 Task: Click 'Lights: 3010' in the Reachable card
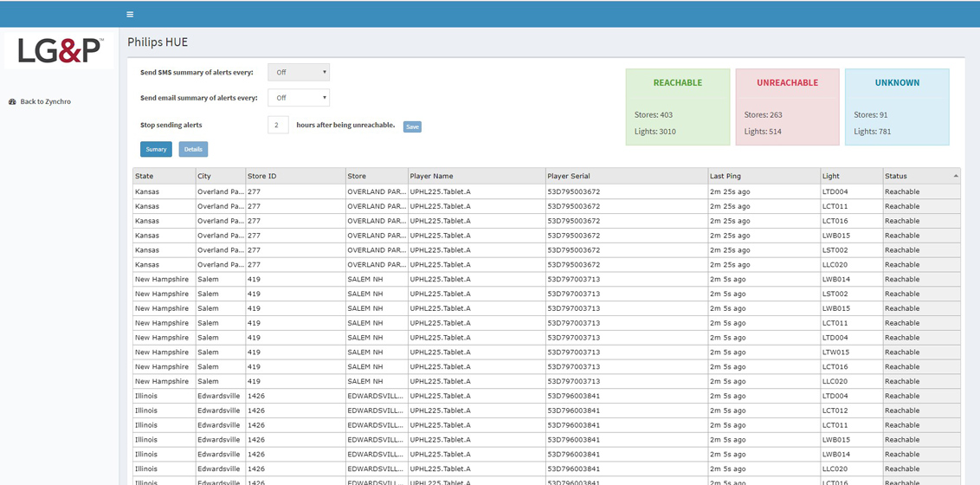655,132
